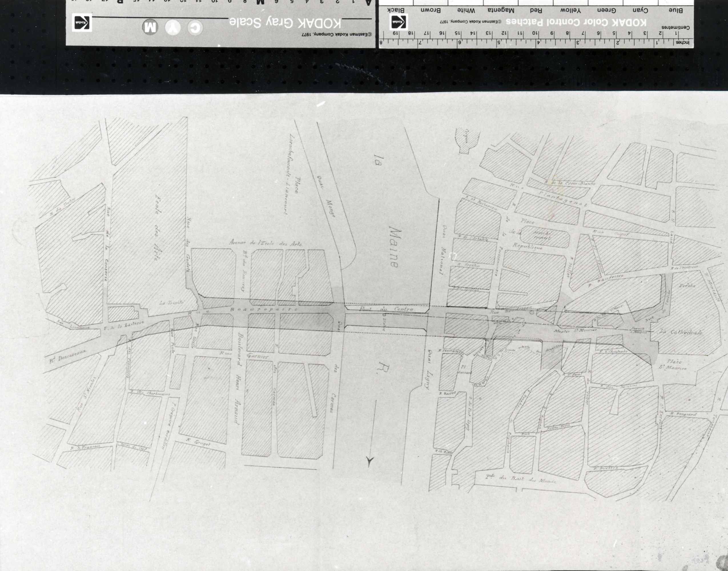The width and height of the screenshot is (728, 571).
Task: Select the "Red" patch label
Action: click(x=536, y=10)
